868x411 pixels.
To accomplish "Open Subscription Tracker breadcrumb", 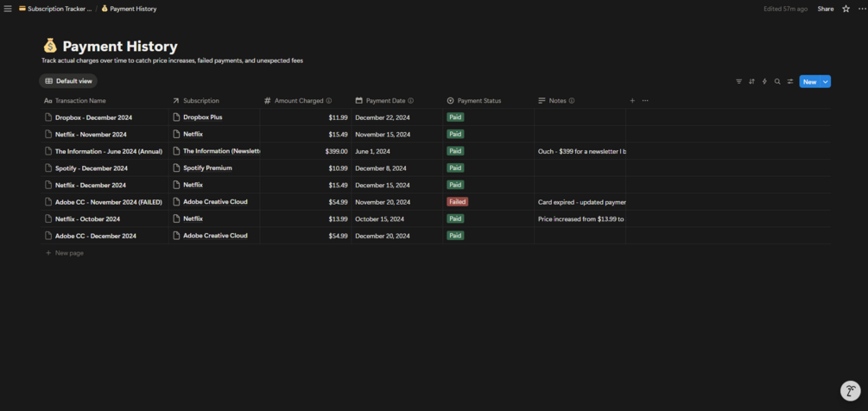I will click(x=54, y=9).
